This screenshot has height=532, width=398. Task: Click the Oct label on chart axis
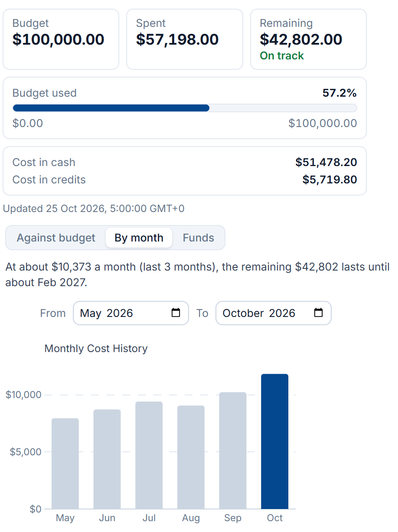tap(275, 518)
